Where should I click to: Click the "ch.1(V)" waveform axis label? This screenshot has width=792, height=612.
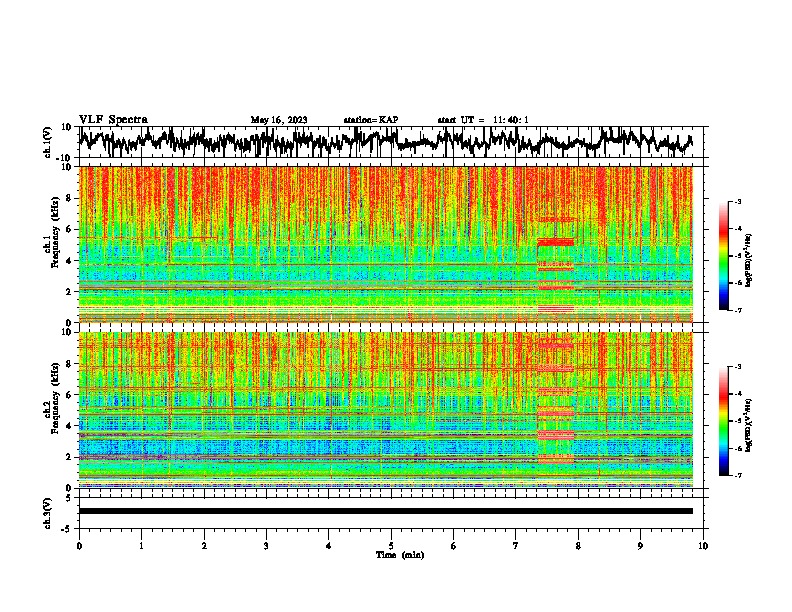tap(48, 142)
